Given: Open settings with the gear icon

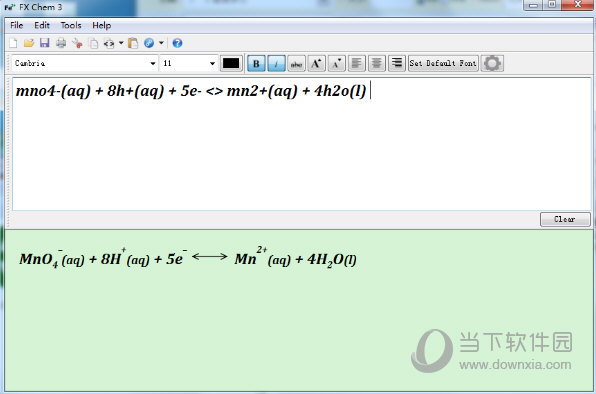Looking at the screenshot, I should [x=492, y=63].
